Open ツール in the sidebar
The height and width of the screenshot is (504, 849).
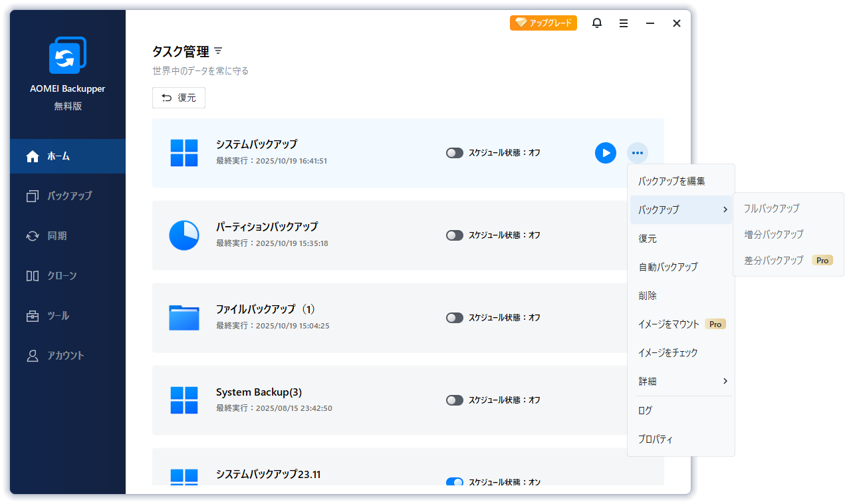(x=68, y=316)
